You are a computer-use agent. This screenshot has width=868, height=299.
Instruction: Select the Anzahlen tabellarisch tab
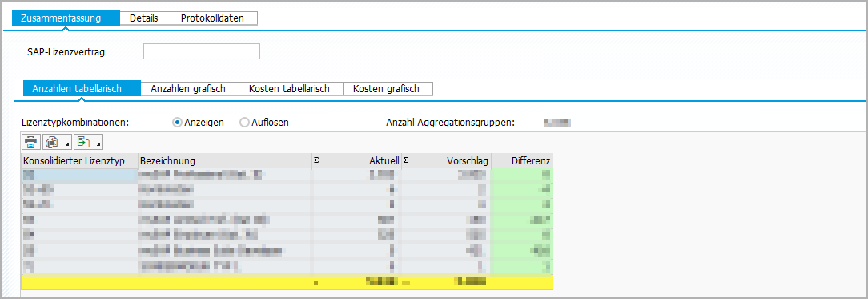(x=82, y=89)
